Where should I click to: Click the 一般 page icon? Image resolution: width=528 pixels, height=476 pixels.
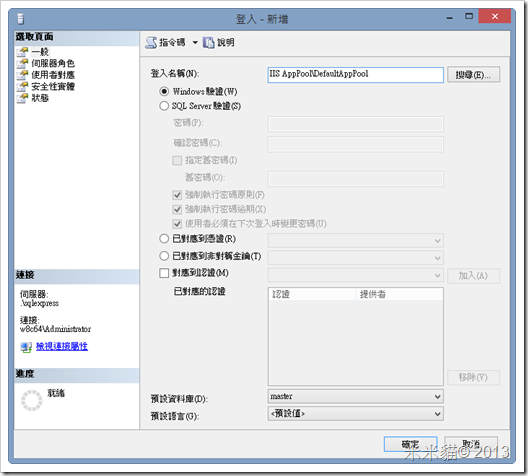(23, 52)
